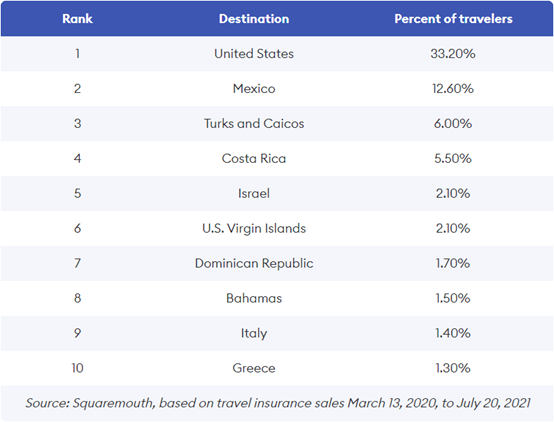Select the 6.00% percentage cell

pyautogui.click(x=453, y=124)
